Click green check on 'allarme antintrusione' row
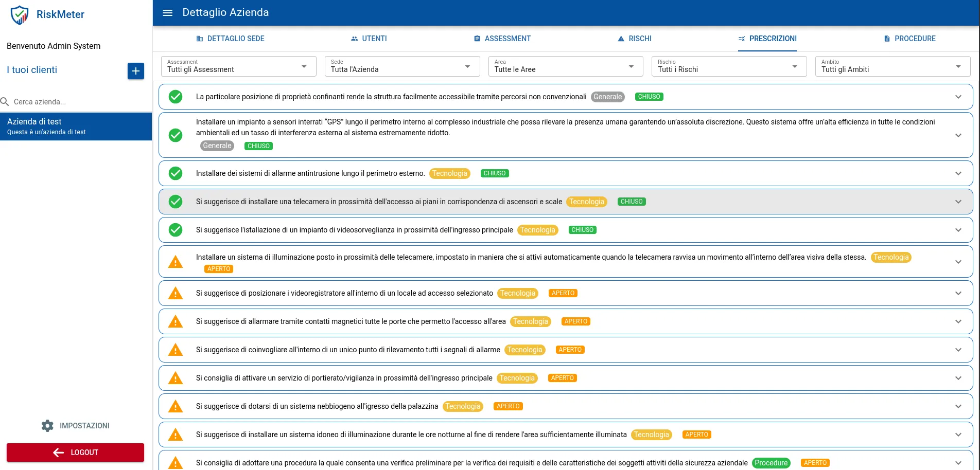980x470 pixels. pyautogui.click(x=176, y=173)
